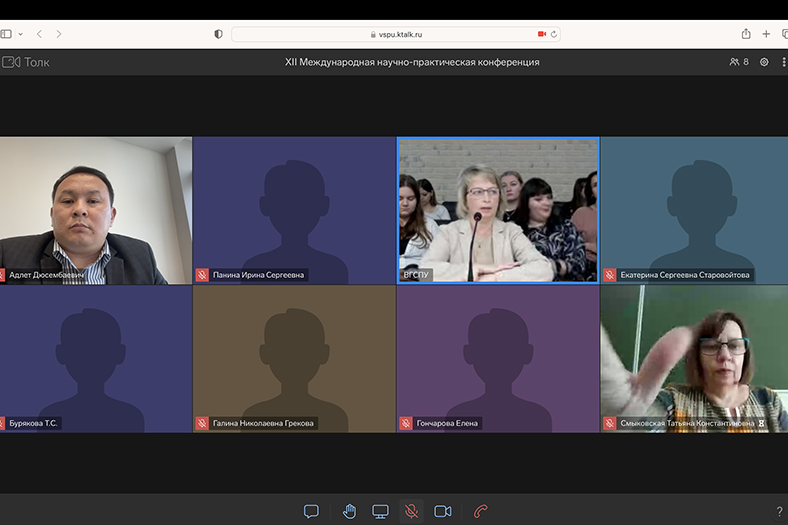Screen dimensions: 788x525
Task: Reload the page in Safari
Action: [x=553, y=34]
